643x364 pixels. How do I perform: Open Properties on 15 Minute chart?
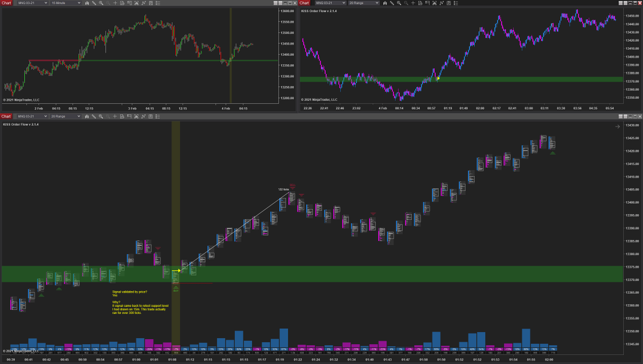tap(158, 3)
